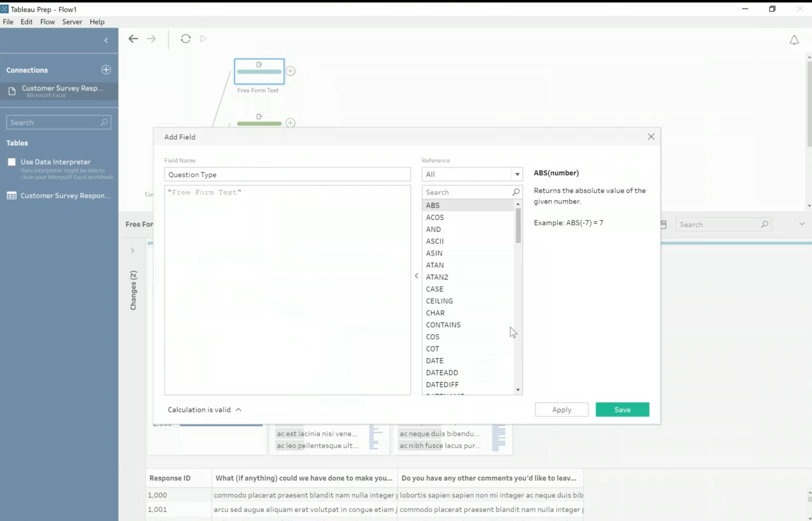The image size is (812, 521).
Task: Switch to the list view icon beside profile search
Action: [x=663, y=224]
